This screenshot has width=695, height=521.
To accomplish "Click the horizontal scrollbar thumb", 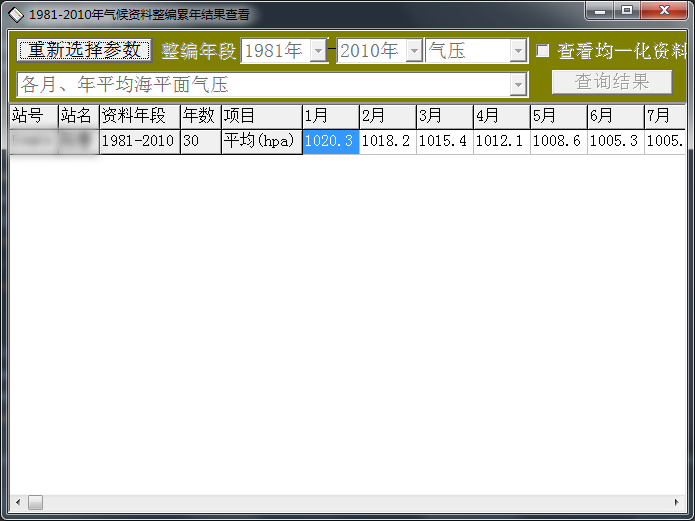I will coord(35,502).
